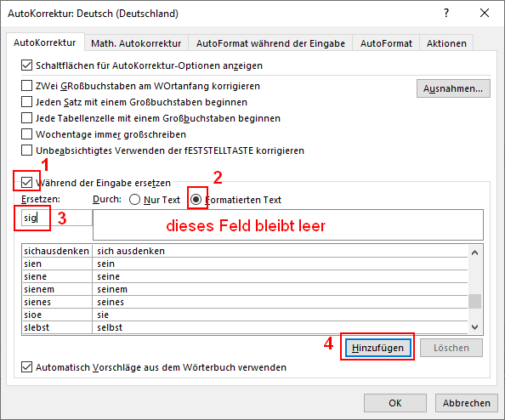
Task: Select Formatierten Text radio option
Action: click(x=196, y=200)
